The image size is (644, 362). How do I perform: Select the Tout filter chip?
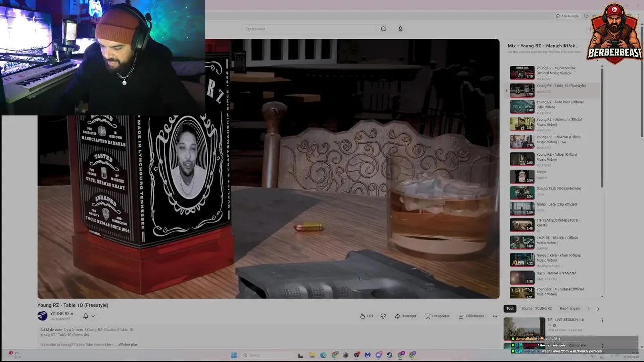[510, 308]
